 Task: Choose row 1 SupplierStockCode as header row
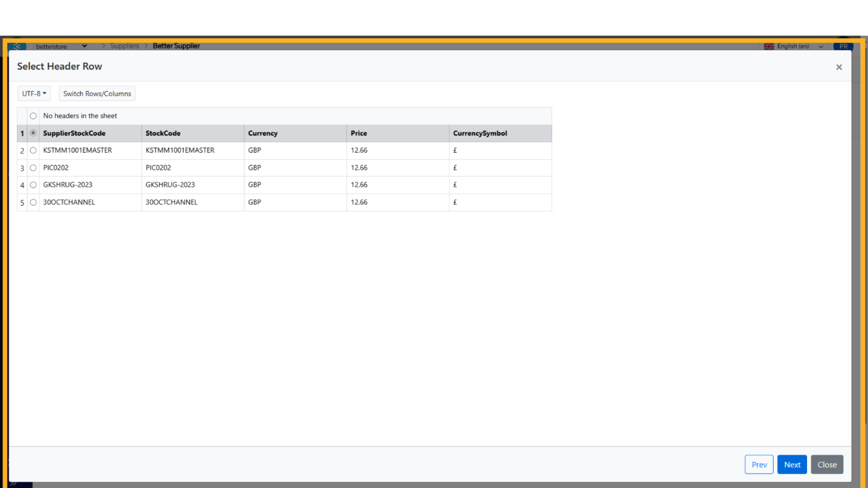[33, 133]
